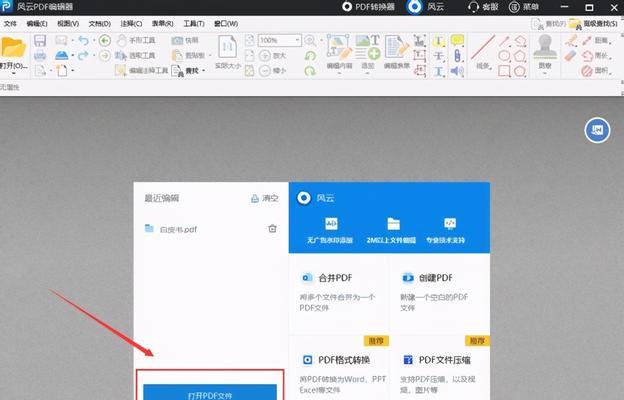Select the oval shape tool
Screen dimensions: 624x400
504,56
